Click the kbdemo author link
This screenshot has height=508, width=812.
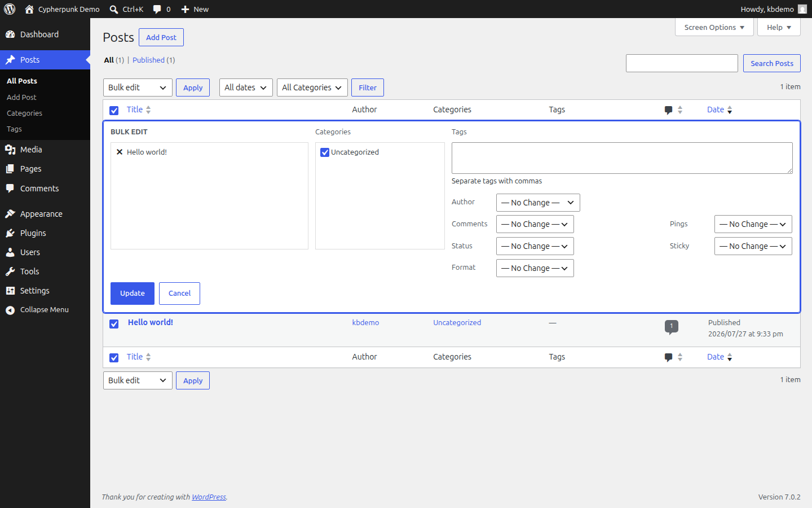365,323
